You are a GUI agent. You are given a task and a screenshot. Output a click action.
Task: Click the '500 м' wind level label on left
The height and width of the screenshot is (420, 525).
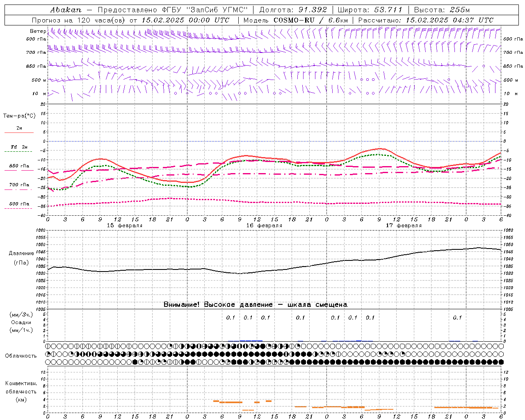coord(39,80)
